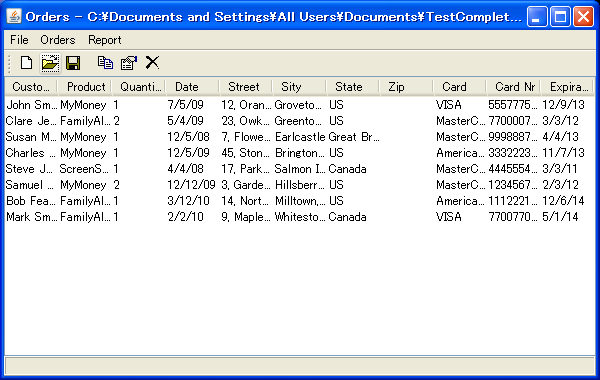This screenshot has height=380, width=600.
Task: Click the Card column header
Action: [460, 87]
